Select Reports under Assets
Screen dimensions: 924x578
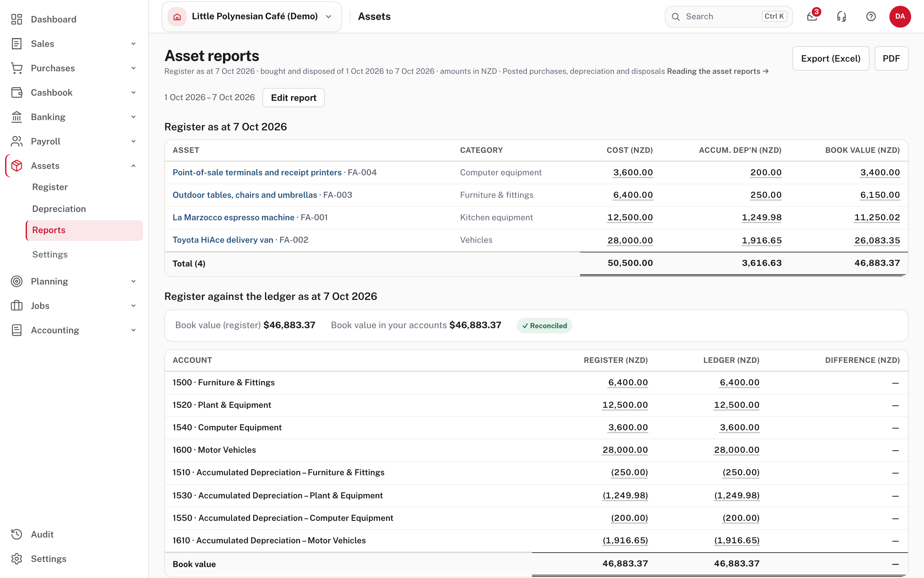84,230
